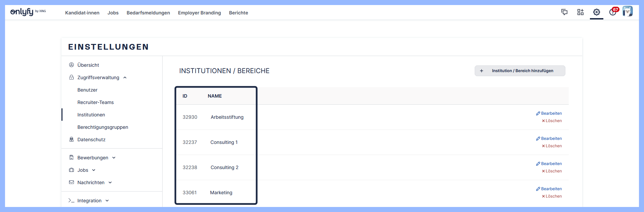644x212 pixels.
Task: Open the user profile avatar
Action: coord(627,11)
